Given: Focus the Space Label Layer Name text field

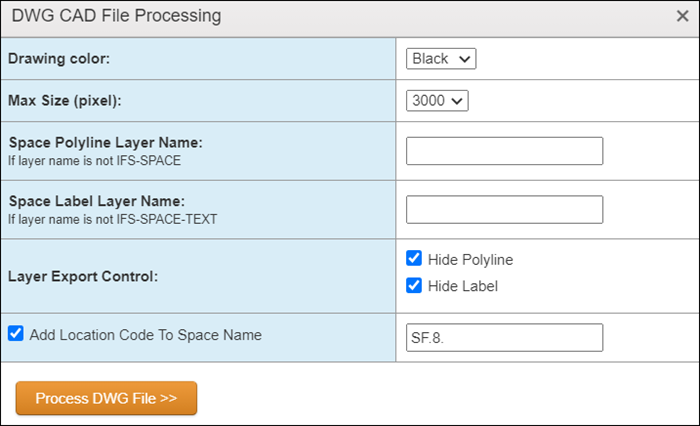Looking at the screenshot, I should point(504,209).
